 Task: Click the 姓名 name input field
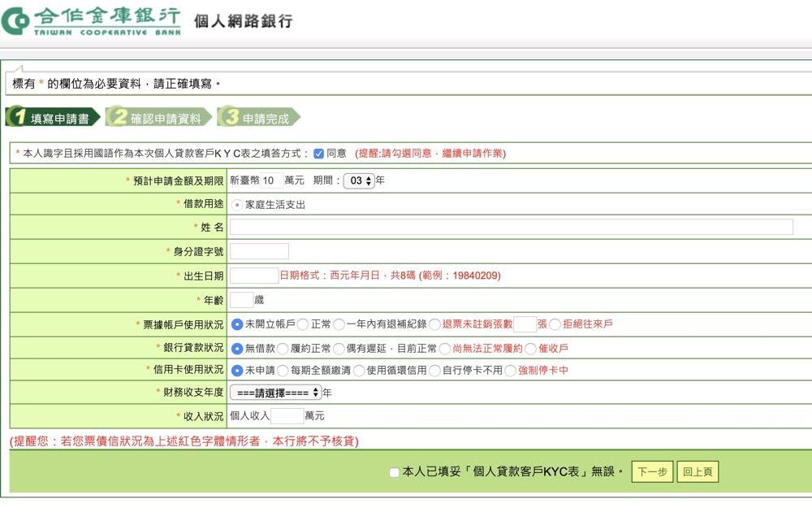click(511, 227)
